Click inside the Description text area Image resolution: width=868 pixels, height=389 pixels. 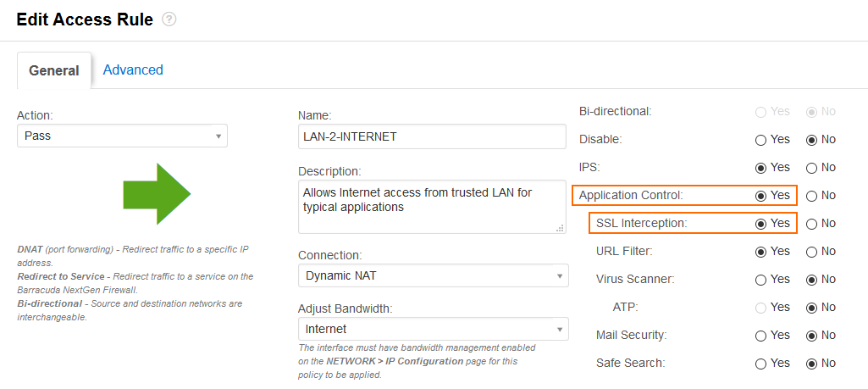433,207
